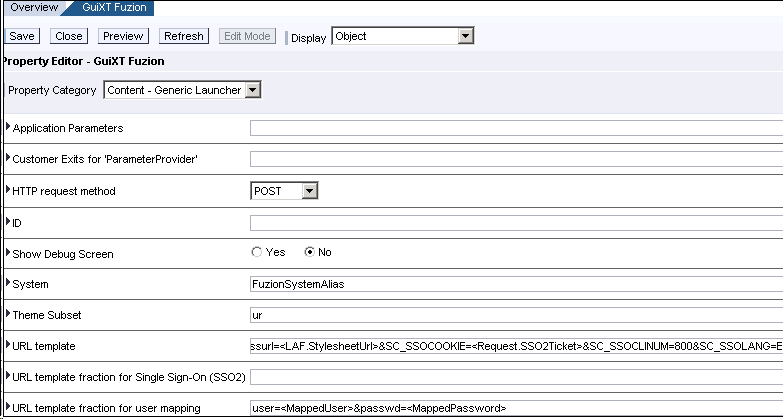Image resolution: width=783 pixels, height=419 pixels.
Task: Expand the Theme Subset property
Action: click(8, 314)
